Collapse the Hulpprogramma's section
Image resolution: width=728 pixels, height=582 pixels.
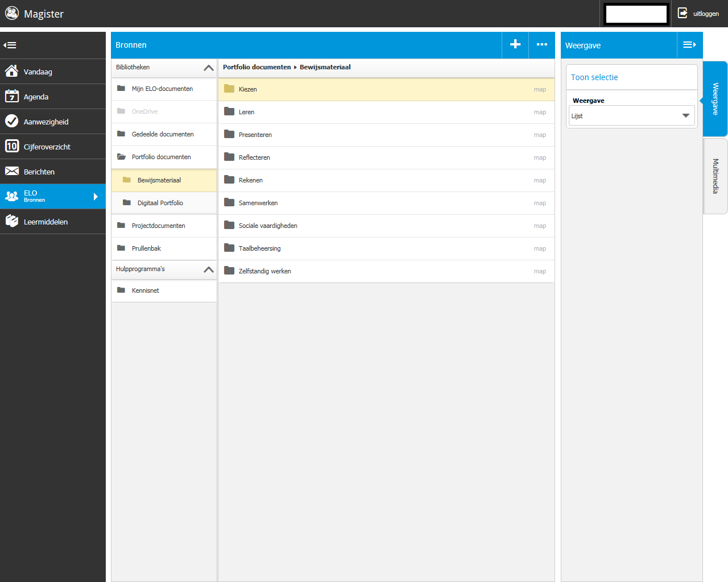pyautogui.click(x=209, y=269)
